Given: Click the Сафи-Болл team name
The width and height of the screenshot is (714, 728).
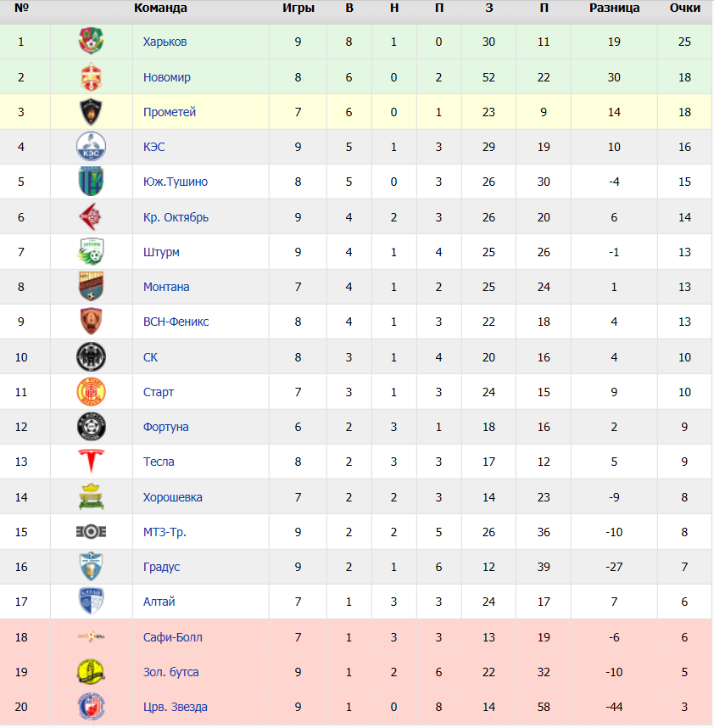Looking at the screenshot, I should coord(173,637).
